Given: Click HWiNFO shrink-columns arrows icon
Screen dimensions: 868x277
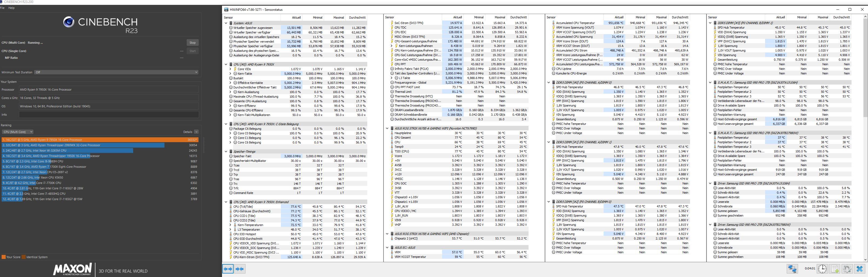Looking at the screenshot, I should [x=240, y=269].
